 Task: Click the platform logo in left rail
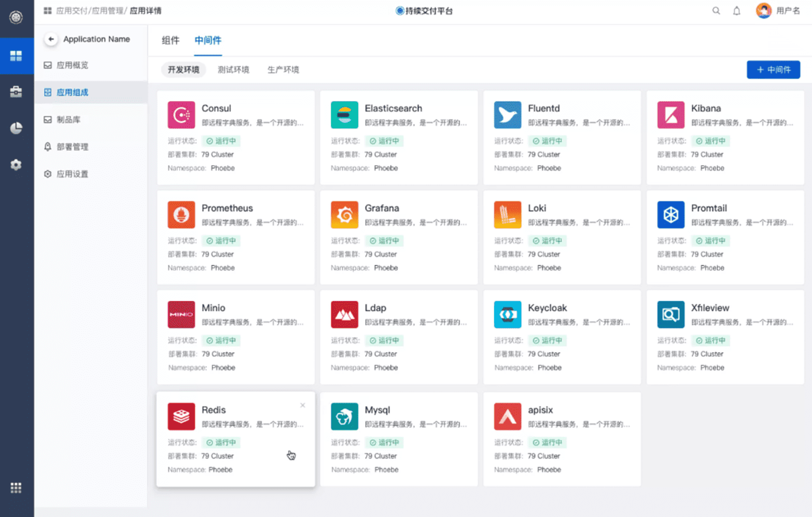click(16, 17)
